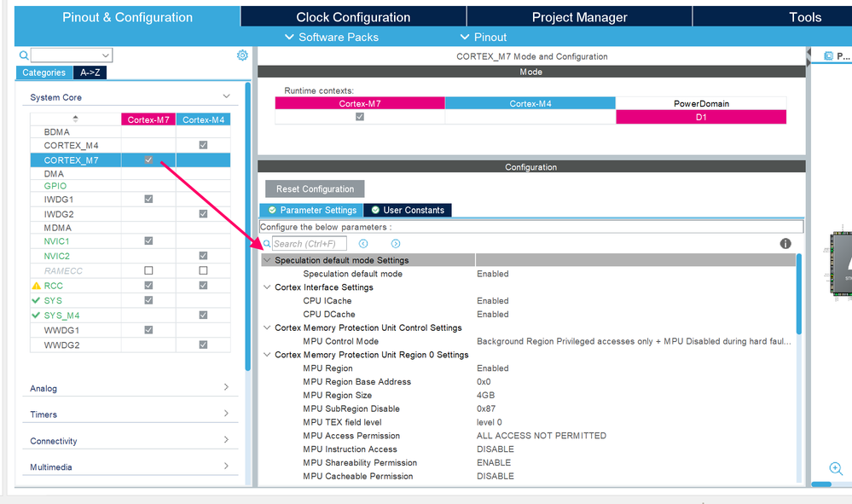Open the User Constants tab
852x504 pixels.
pyautogui.click(x=408, y=210)
